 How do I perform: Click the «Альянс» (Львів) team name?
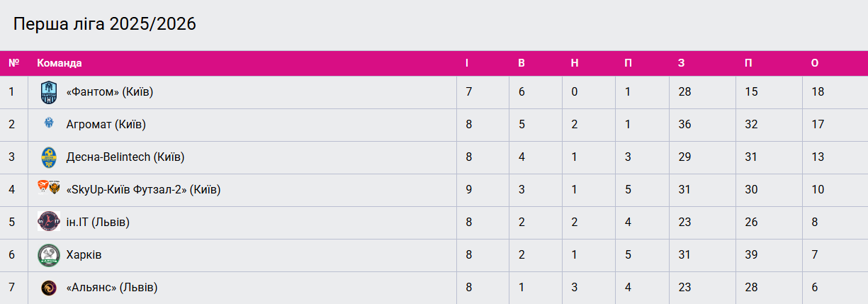[x=111, y=288]
